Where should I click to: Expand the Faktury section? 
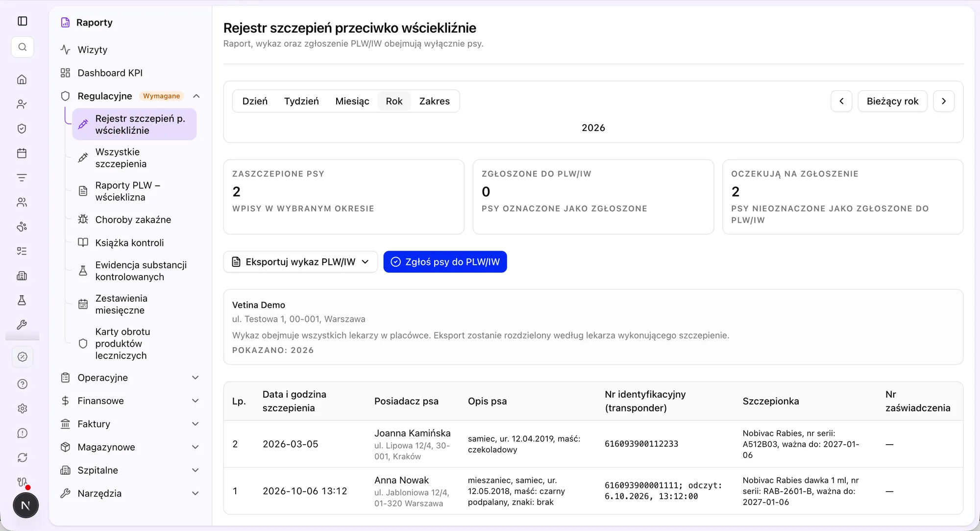click(x=195, y=424)
